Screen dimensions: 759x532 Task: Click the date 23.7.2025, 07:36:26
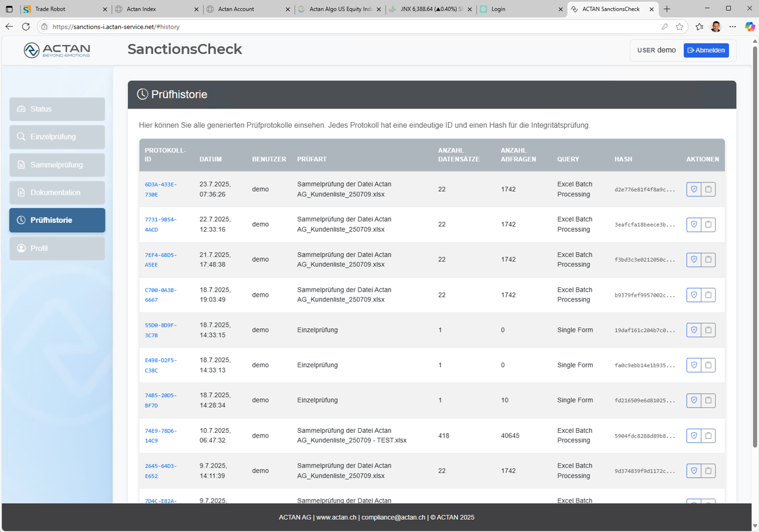215,189
